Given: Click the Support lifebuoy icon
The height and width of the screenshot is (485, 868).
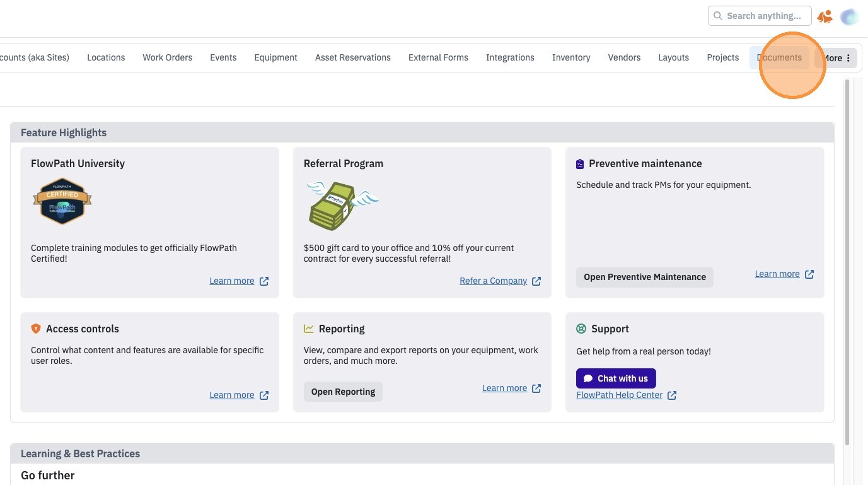Looking at the screenshot, I should [x=581, y=329].
